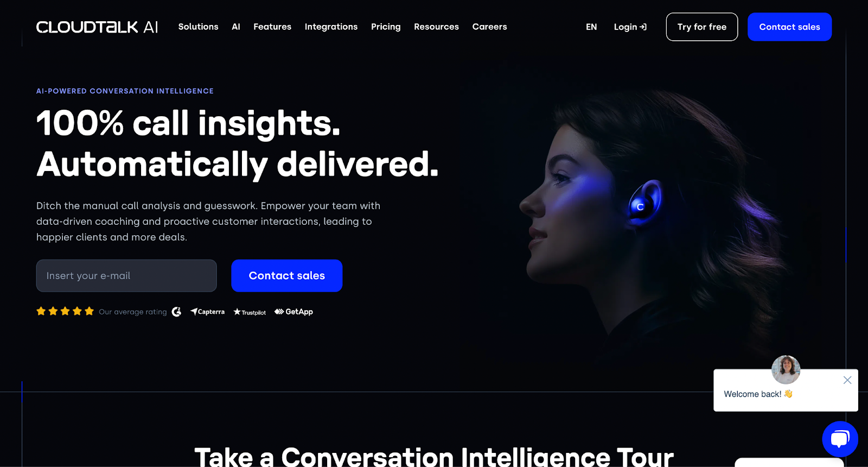Viewport: 868px width, 467px height.
Task: Select the AI menu item
Action: click(x=236, y=27)
